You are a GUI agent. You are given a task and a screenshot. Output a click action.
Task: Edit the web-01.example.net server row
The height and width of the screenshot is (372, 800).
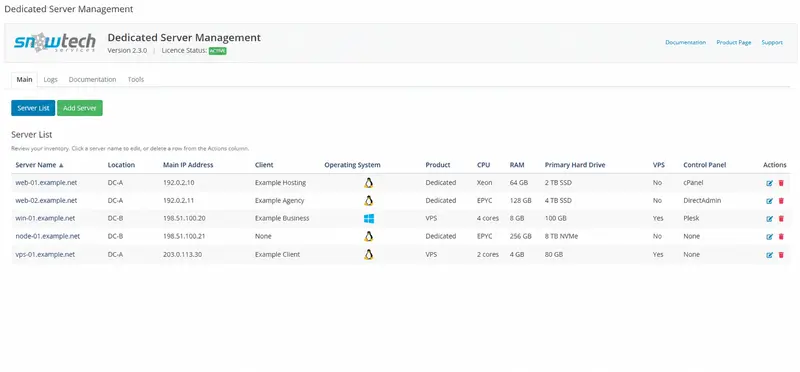pyautogui.click(x=769, y=183)
